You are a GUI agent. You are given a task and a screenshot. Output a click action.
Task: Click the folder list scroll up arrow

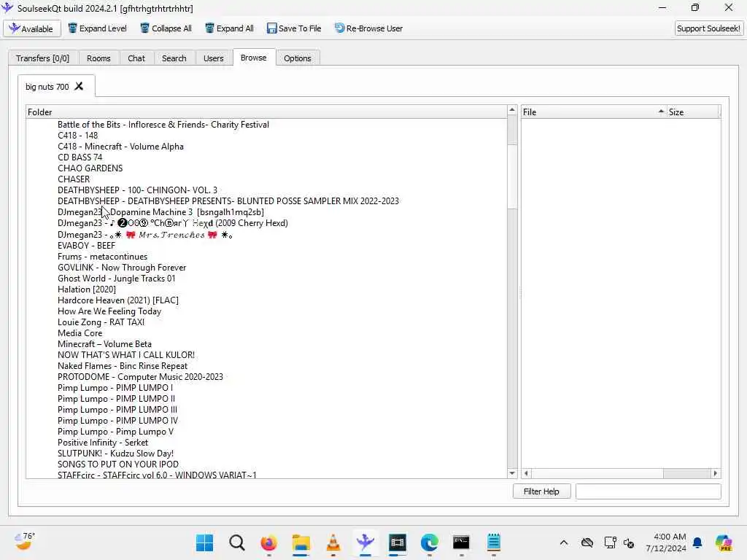512,110
